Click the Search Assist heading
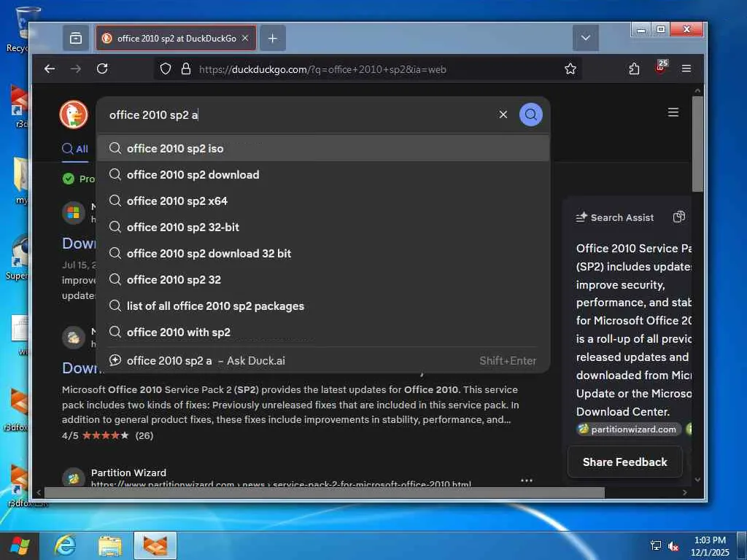 (622, 217)
